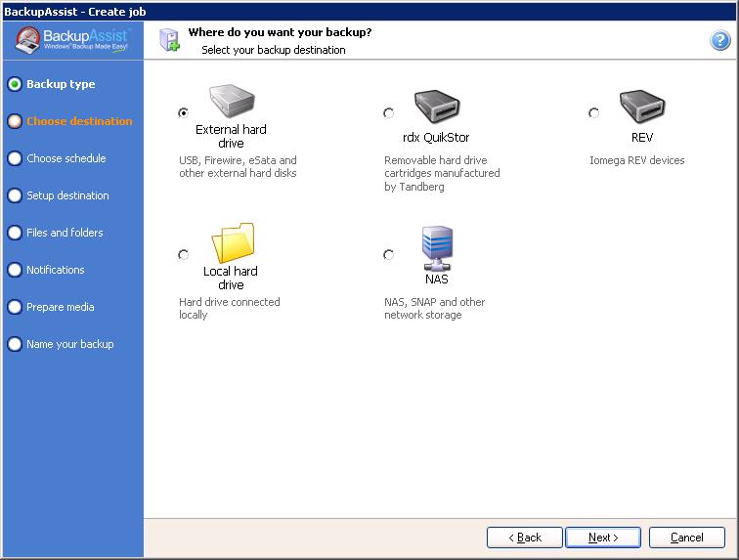The width and height of the screenshot is (739, 560).
Task: Select the rdx QuikStor radio button
Action: [388, 112]
